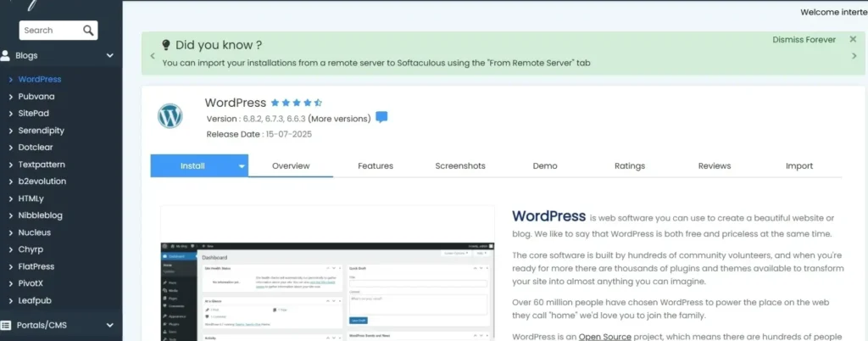Click the bold WordPress heading in description
Viewport: 868px width, 341px height.
coord(548,216)
